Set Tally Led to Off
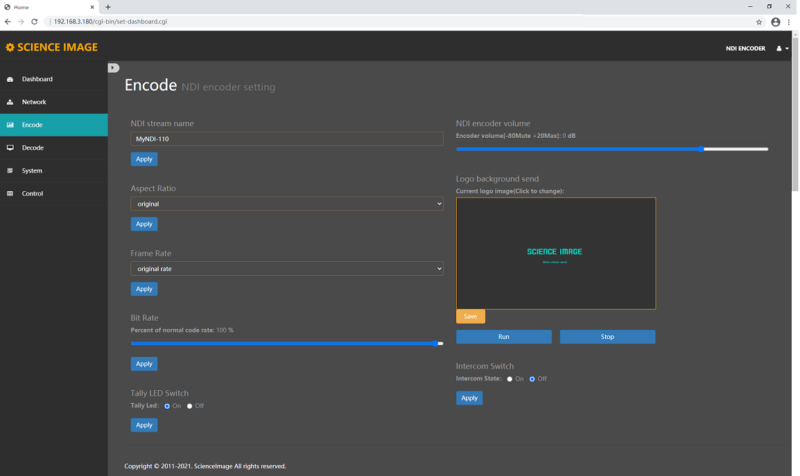 pos(190,406)
